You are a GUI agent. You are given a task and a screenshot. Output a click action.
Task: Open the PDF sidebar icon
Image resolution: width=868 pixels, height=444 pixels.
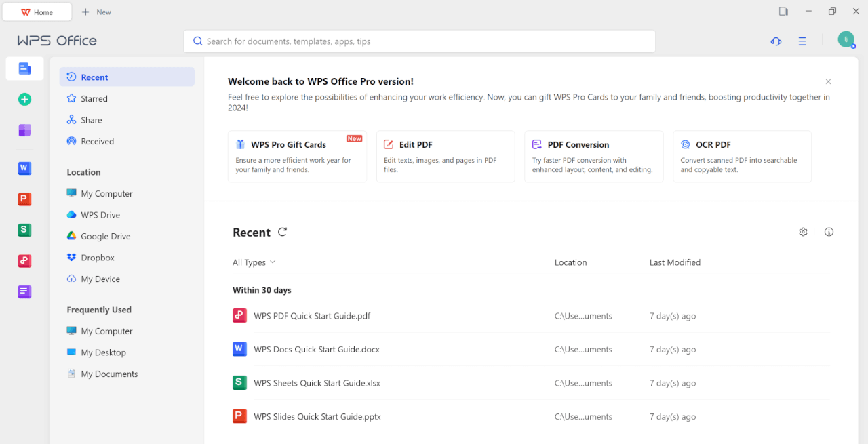pyautogui.click(x=24, y=261)
